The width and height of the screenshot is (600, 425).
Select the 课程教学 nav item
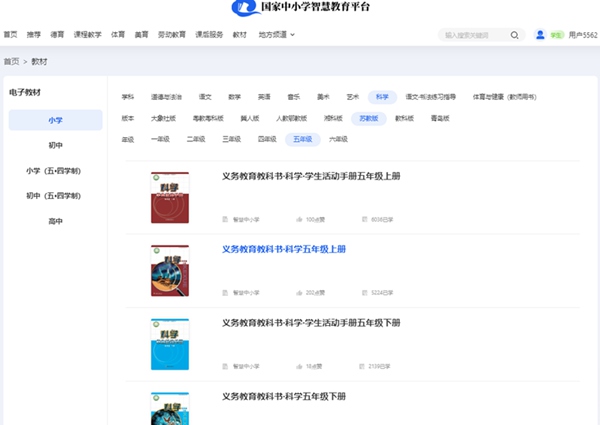pyautogui.click(x=88, y=34)
